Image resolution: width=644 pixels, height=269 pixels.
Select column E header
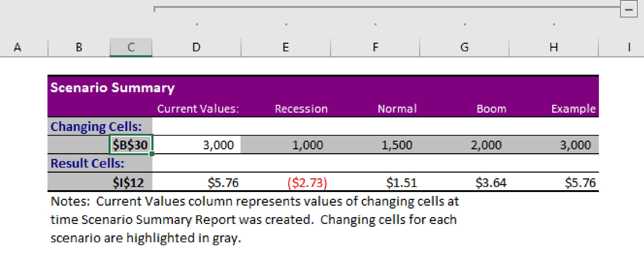pyautogui.click(x=286, y=47)
